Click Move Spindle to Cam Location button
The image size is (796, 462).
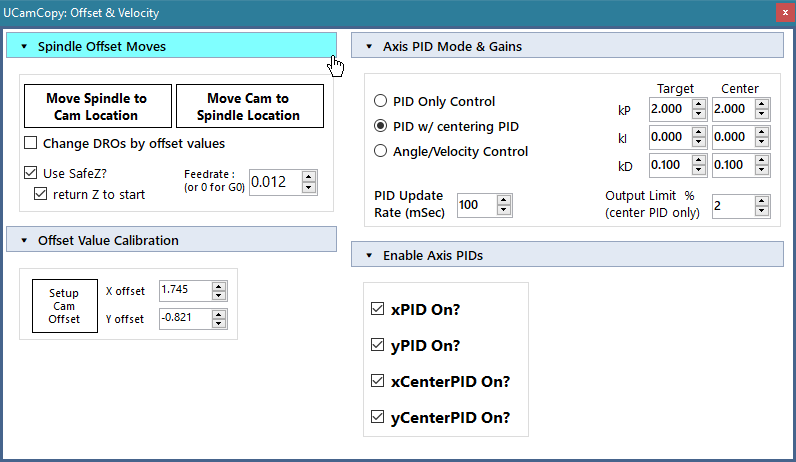(x=97, y=106)
